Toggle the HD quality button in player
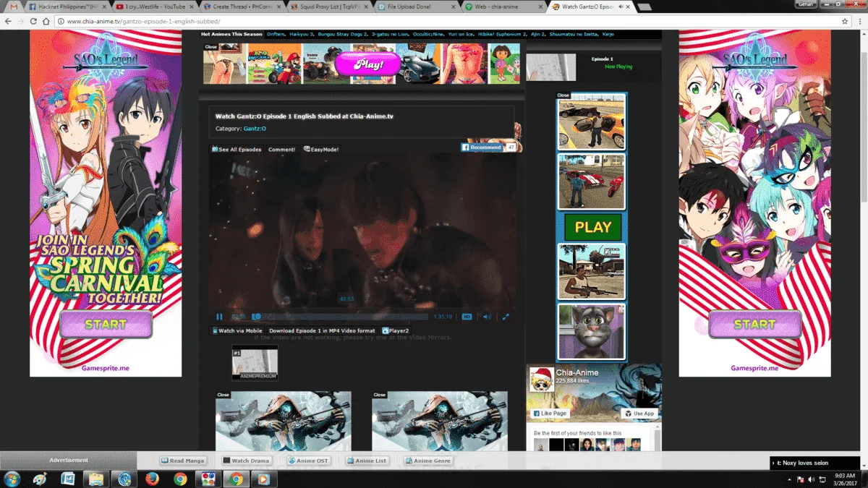The image size is (868, 488). coord(467,317)
